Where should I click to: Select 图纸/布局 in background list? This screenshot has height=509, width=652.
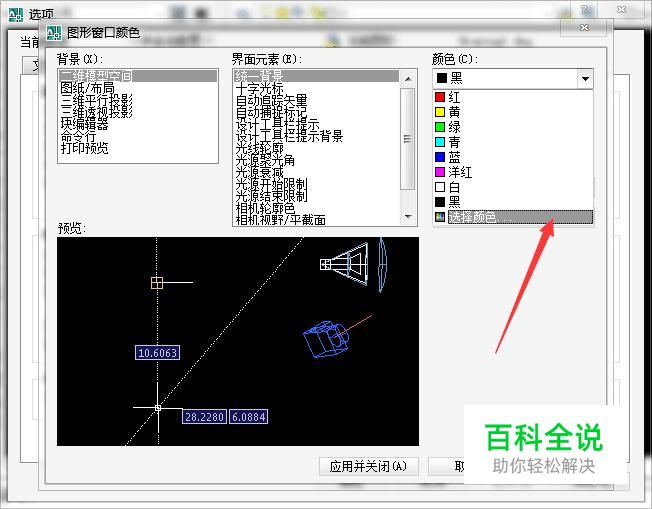pyautogui.click(x=87, y=88)
